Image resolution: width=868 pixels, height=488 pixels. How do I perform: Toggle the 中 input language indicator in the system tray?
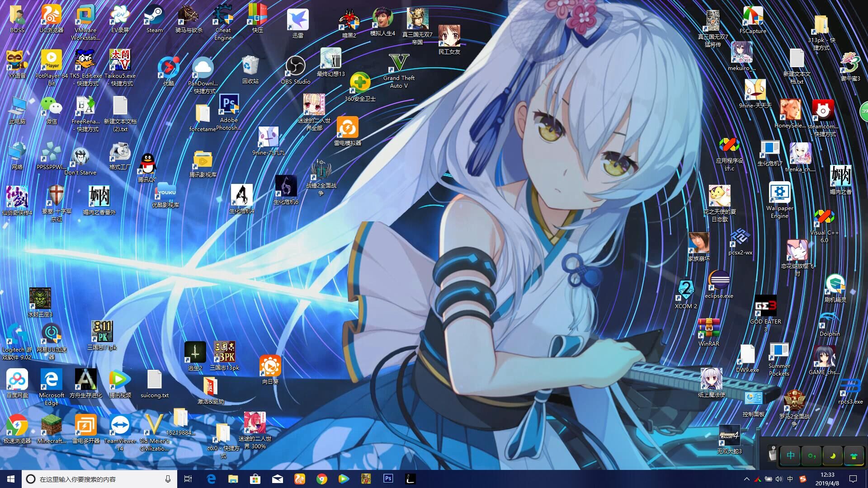(790, 479)
